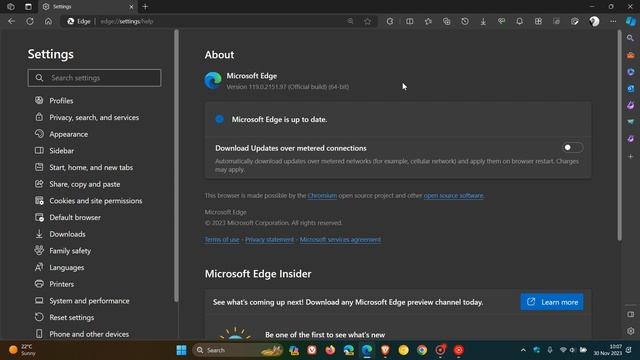
Task: Open Google Chrome from the taskbar
Action: [422, 350]
